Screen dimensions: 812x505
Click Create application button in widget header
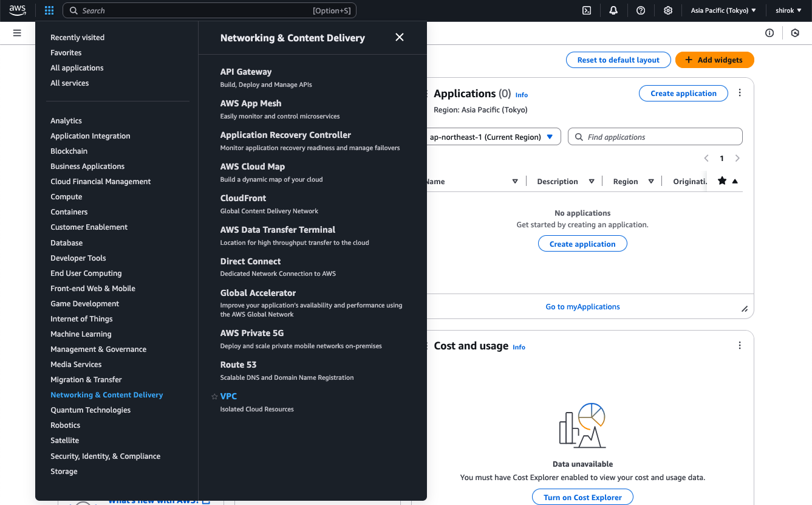pyautogui.click(x=683, y=93)
